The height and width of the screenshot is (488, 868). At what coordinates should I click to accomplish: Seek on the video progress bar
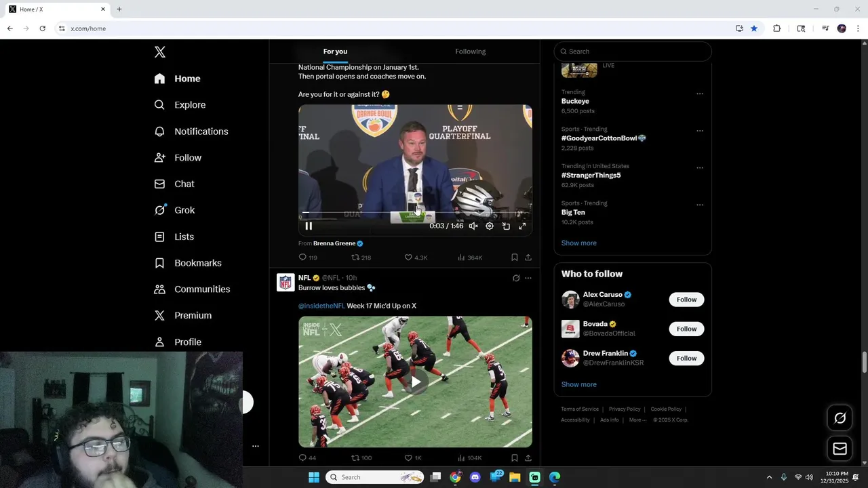click(x=415, y=213)
